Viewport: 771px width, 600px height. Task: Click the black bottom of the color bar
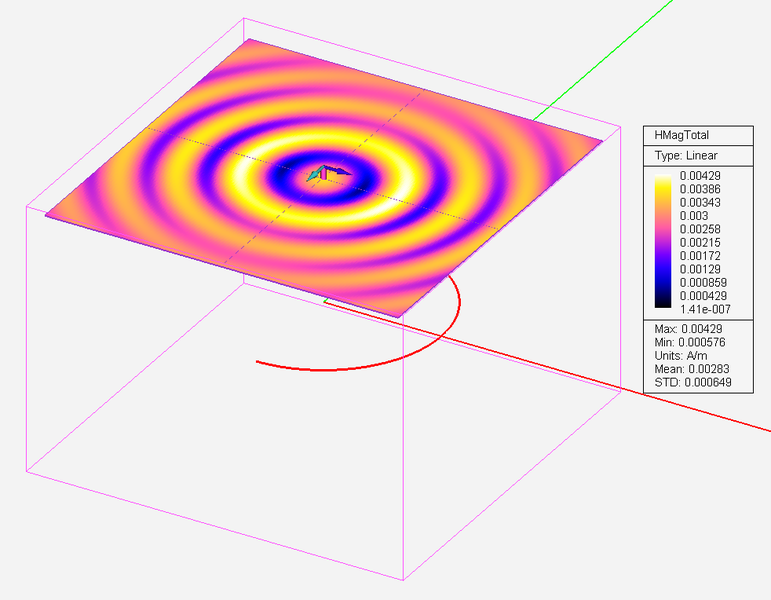coord(661,306)
